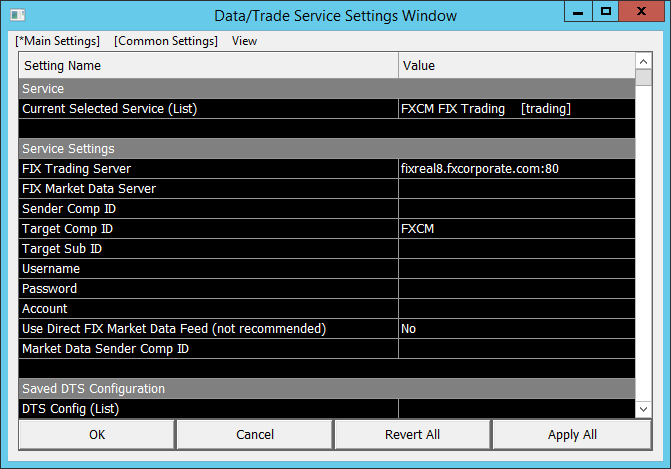Cancel the settings changes
The image size is (671, 469).
[x=255, y=434]
